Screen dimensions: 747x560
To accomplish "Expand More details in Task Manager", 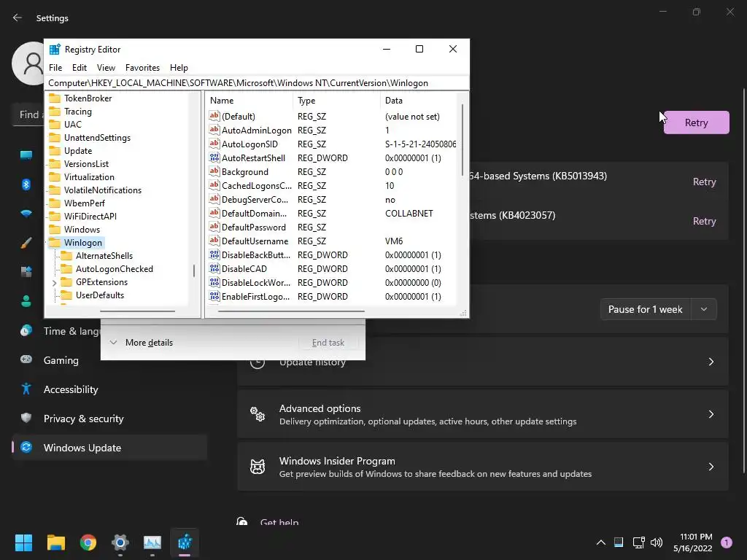I will tap(141, 343).
